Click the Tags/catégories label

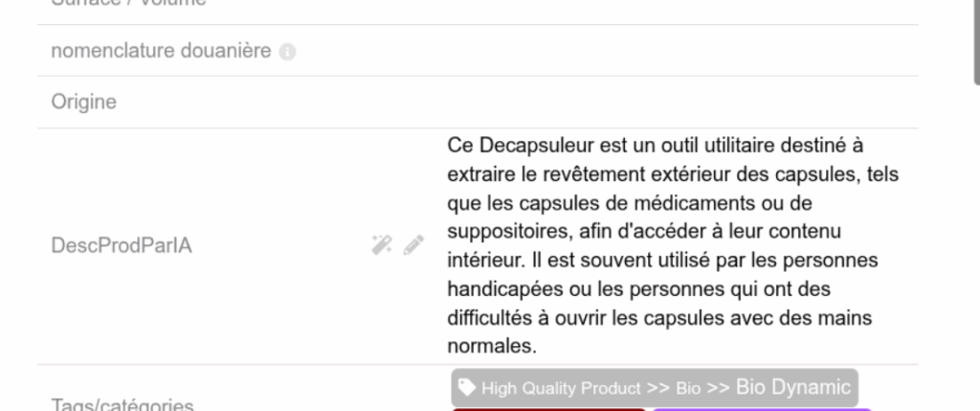[x=122, y=404]
